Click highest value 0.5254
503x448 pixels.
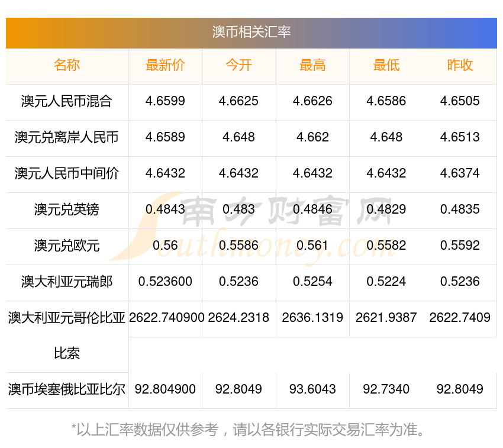[x=312, y=282]
